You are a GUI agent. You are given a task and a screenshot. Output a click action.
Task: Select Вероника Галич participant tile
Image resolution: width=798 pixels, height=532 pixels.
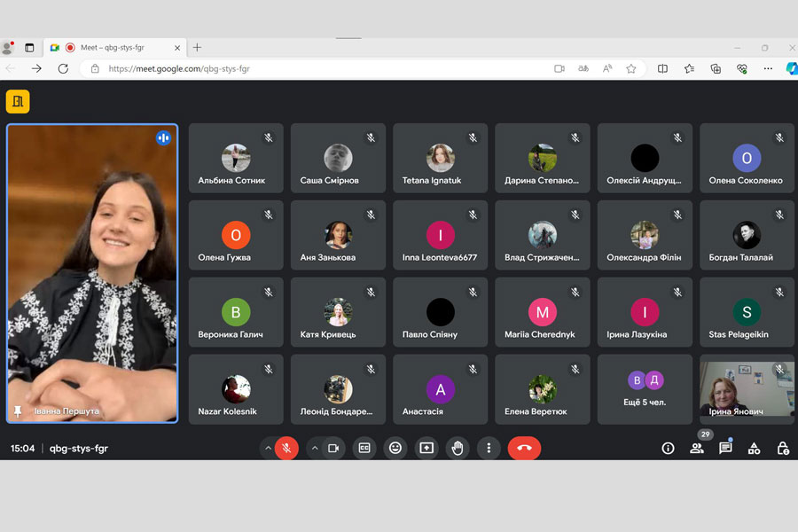coord(236,312)
